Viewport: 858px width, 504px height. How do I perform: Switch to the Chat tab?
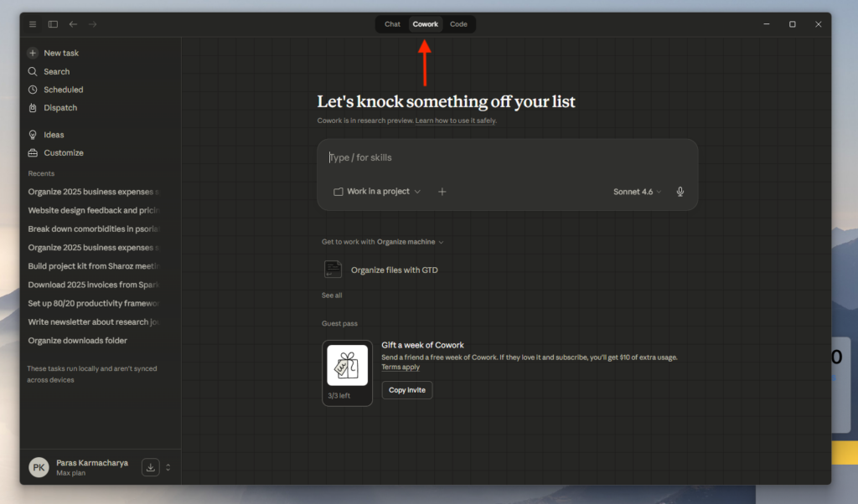click(392, 24)
